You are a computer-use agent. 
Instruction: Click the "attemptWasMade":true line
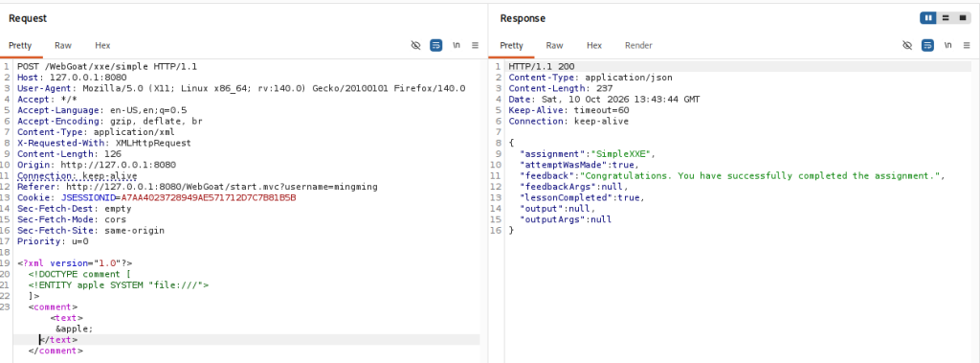coord(579,165)
